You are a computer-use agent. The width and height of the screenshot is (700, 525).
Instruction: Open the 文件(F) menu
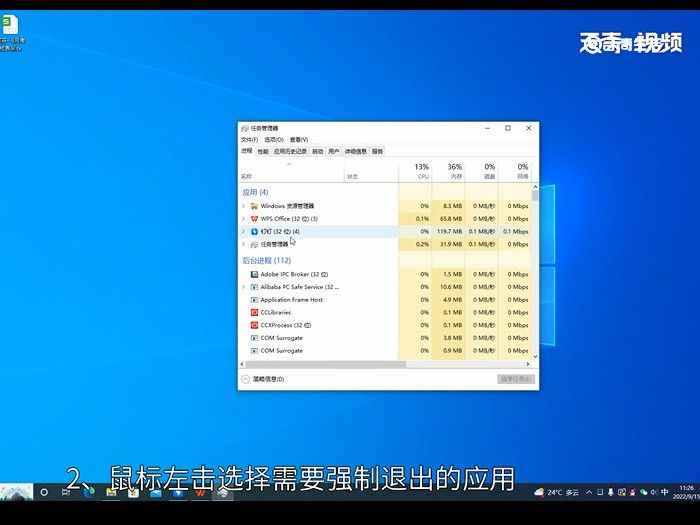(249, 140)
